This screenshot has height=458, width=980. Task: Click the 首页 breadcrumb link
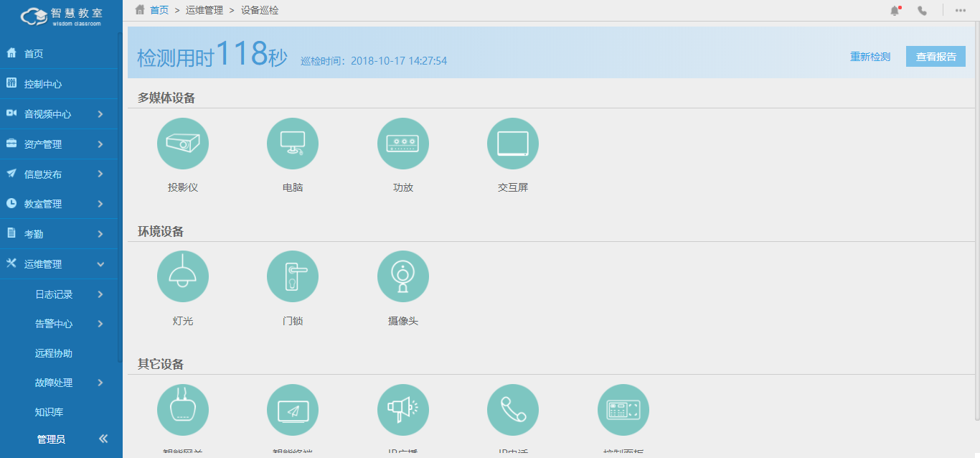(x=159, y=10)
